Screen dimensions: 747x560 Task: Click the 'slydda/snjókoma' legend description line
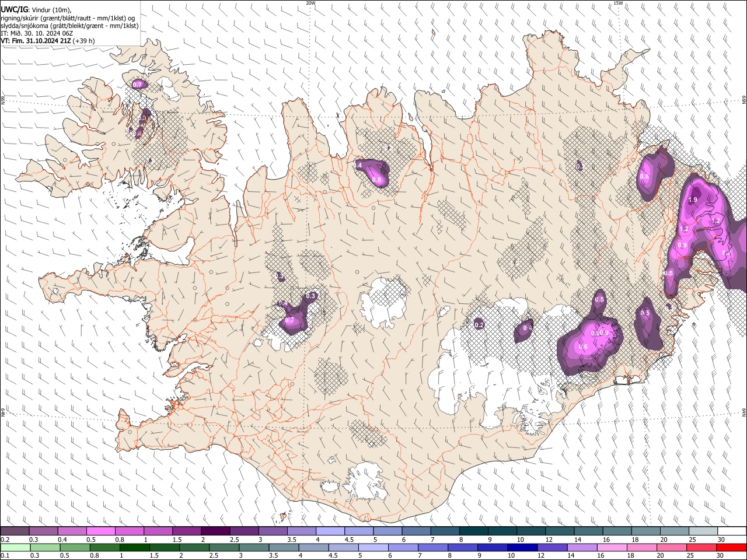[x=69, y=26]
